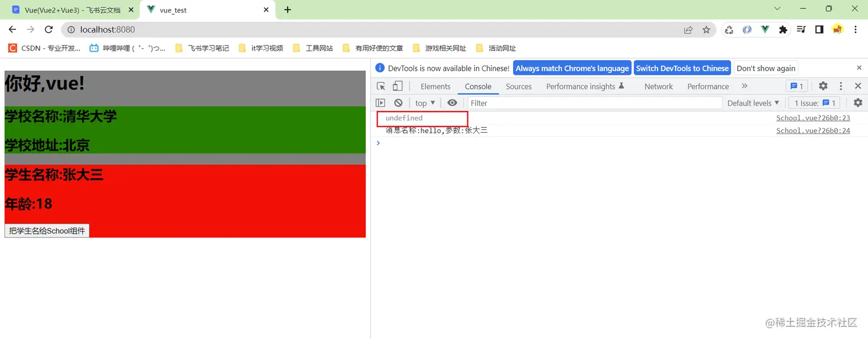
Task: Open the Default levels dropdown
Action: [753, 103]
